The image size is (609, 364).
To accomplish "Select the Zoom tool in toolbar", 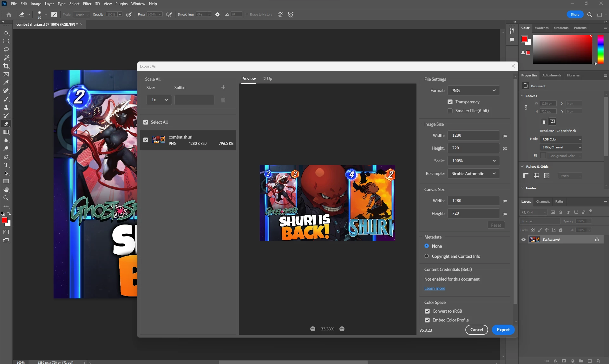I will click(x=6, y=198).
